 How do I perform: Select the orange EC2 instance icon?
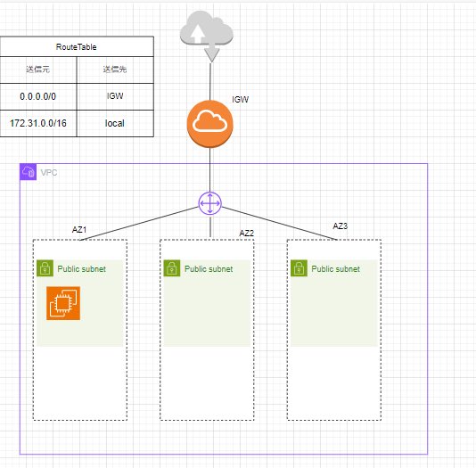tap(63, 303)
